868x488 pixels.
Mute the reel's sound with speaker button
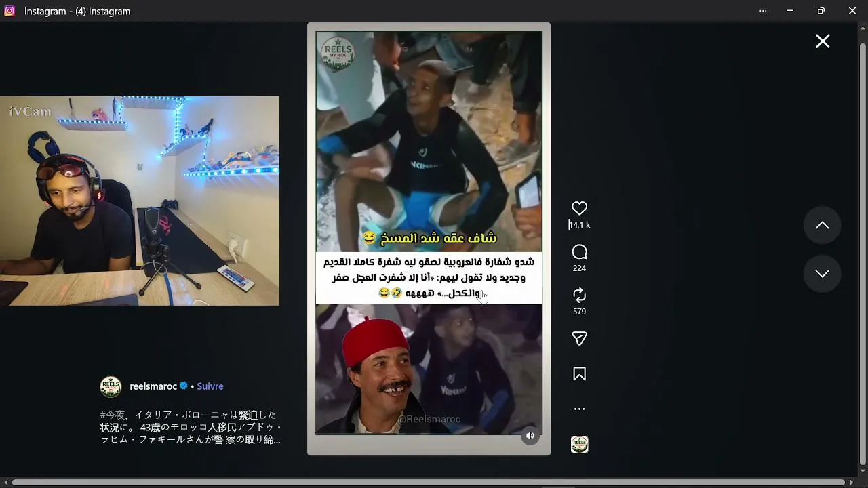[530, 436]
